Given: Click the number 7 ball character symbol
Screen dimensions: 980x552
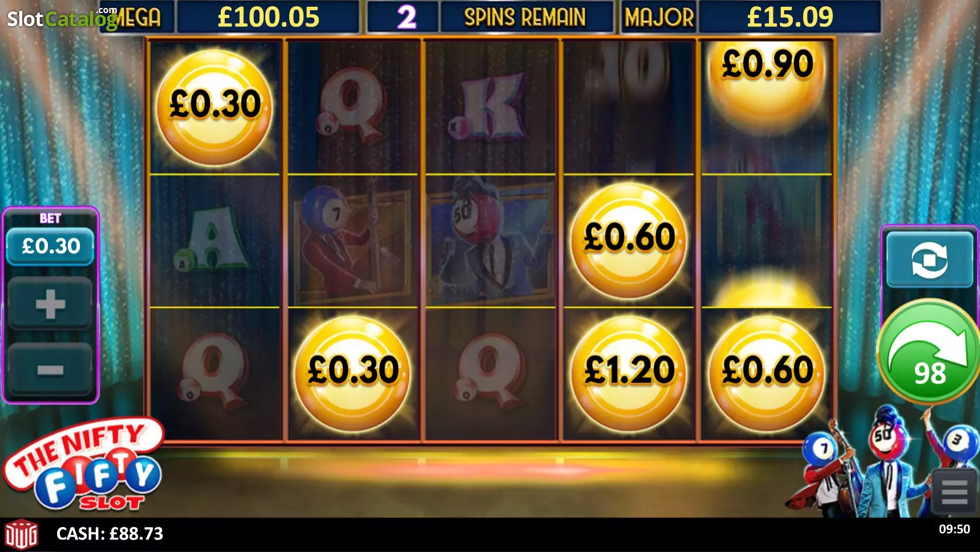Looking at the screenshot, I should coord(351,242).
